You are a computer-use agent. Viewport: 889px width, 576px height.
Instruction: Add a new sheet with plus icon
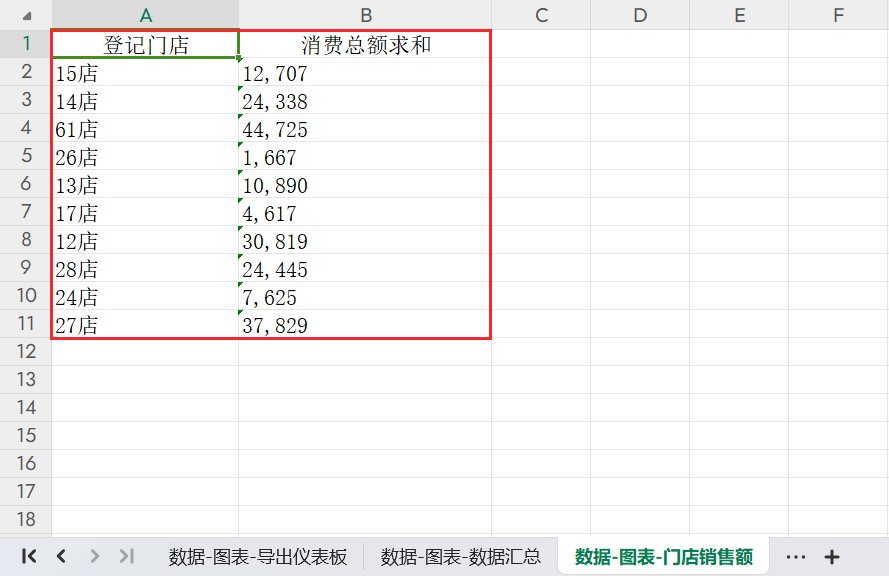coord(832,557)
